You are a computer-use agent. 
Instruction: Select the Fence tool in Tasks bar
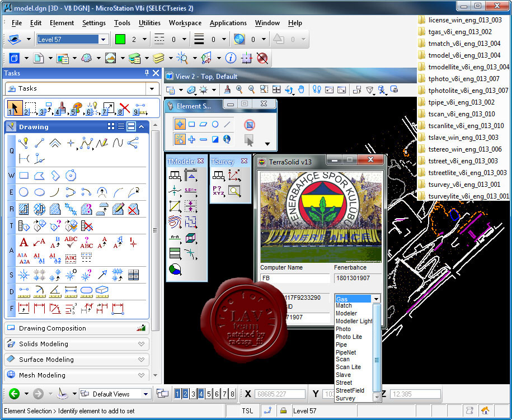pos(30,108)
